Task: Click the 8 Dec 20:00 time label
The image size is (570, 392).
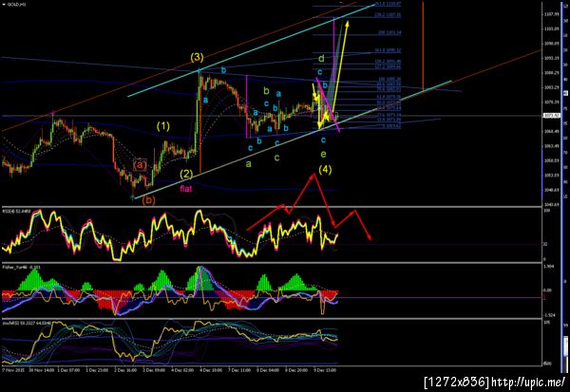Action: [296, 370]
